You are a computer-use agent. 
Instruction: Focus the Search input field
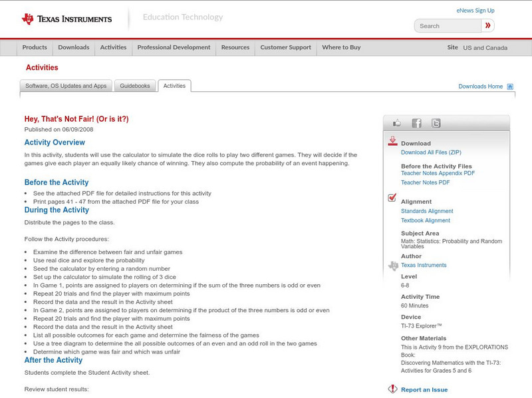click(447, 26)
